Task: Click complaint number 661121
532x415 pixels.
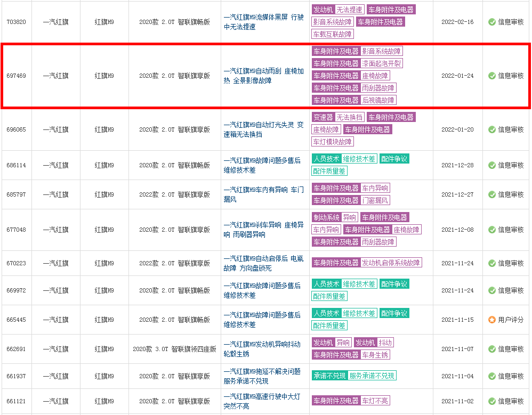Action: (17, 401)
